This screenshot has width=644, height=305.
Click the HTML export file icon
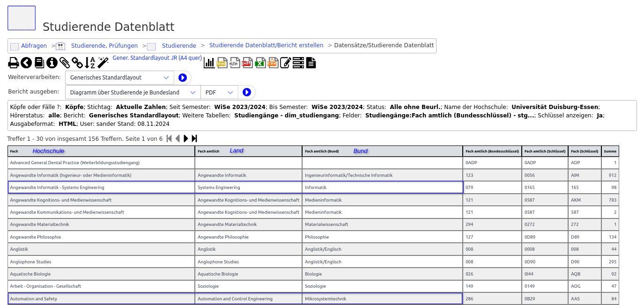pyautogui.click(x=222, y=63)
